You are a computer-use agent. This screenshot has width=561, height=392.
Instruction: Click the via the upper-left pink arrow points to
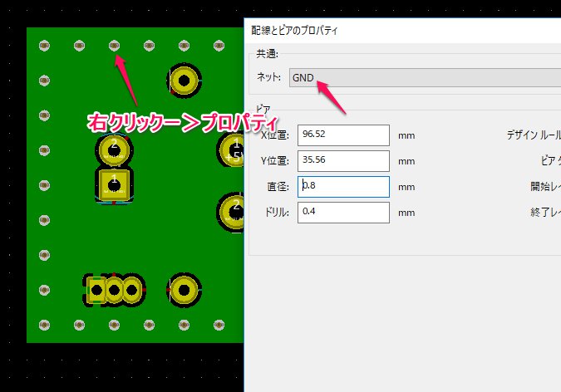(x=114, y=45)
